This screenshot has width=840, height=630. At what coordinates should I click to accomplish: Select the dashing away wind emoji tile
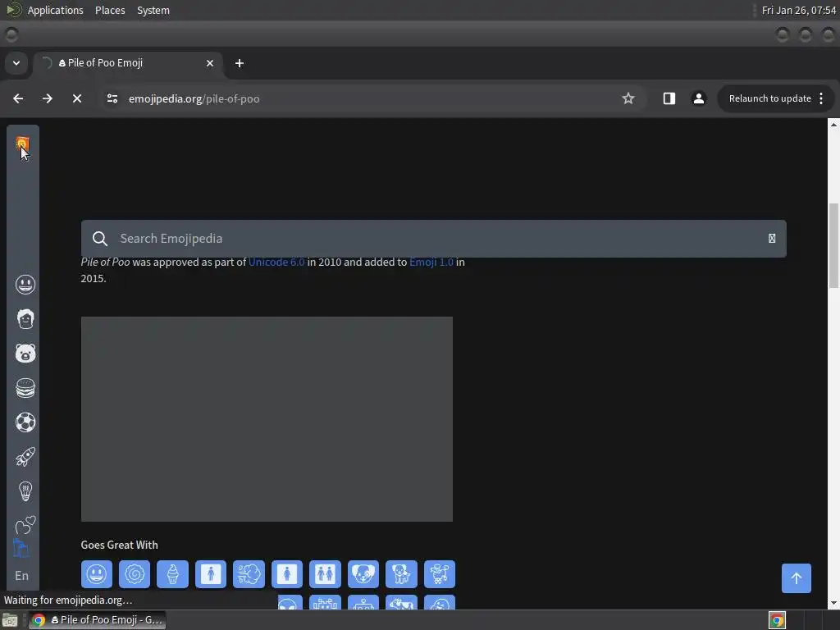pos(249,574)
